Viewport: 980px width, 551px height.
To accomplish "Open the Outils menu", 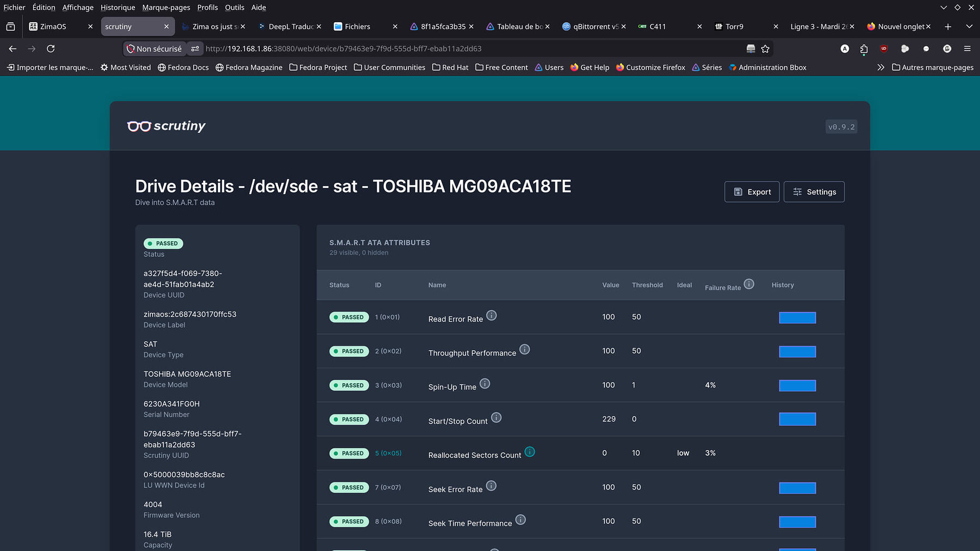I will click(x=235, y=7).
